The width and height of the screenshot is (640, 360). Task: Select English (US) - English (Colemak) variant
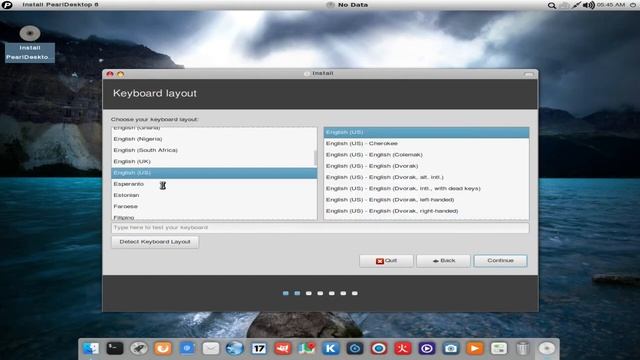(x=426, y=155)
